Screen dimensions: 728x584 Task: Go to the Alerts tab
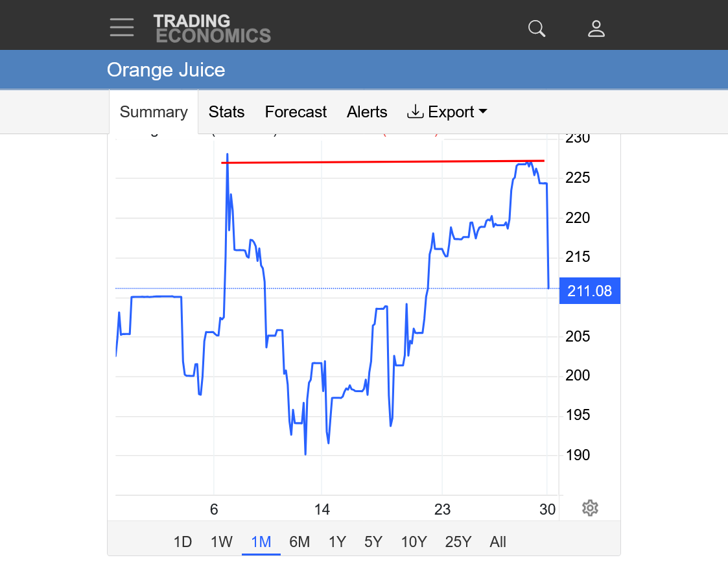click(367, 112)
